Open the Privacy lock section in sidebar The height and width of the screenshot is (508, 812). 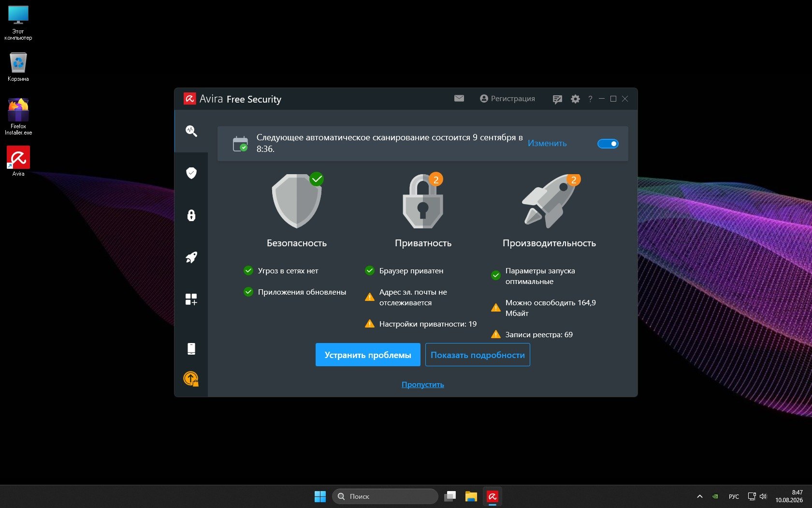[x=191, y=215]
